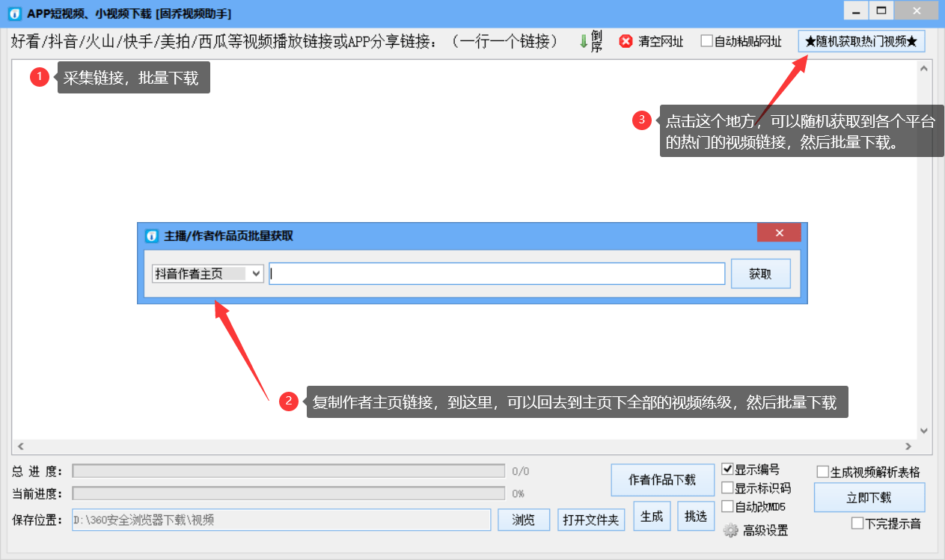Click the reverse order (倒序) green arrow icon
945x560 pixels.
(x=584, y=42)
